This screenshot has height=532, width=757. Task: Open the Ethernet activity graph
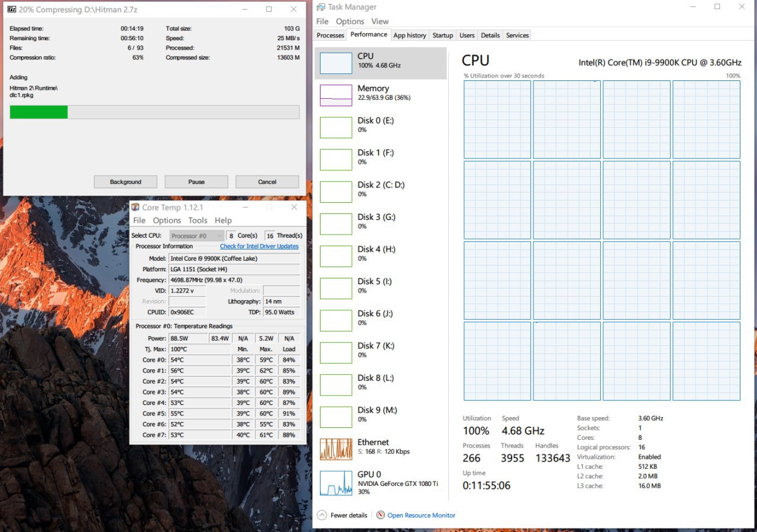click(x=336, y=449)
